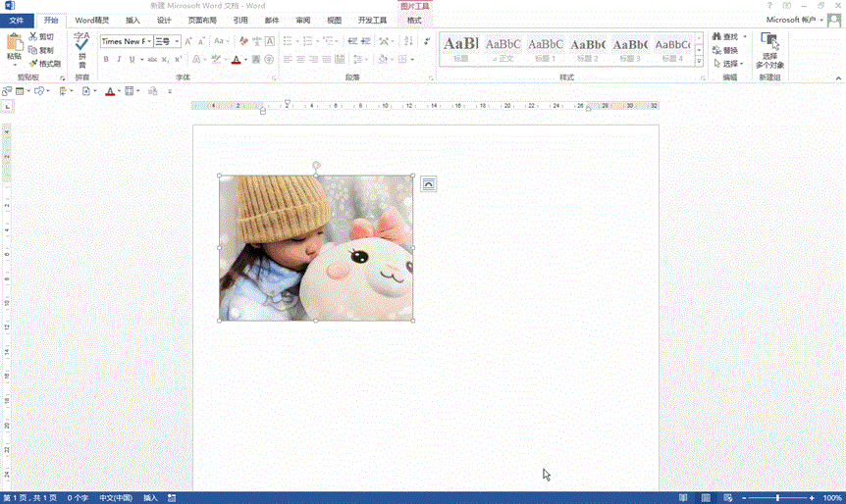The image size is (846, 504).
Task: Toggle Bold formatting
Action: [105, 60]
